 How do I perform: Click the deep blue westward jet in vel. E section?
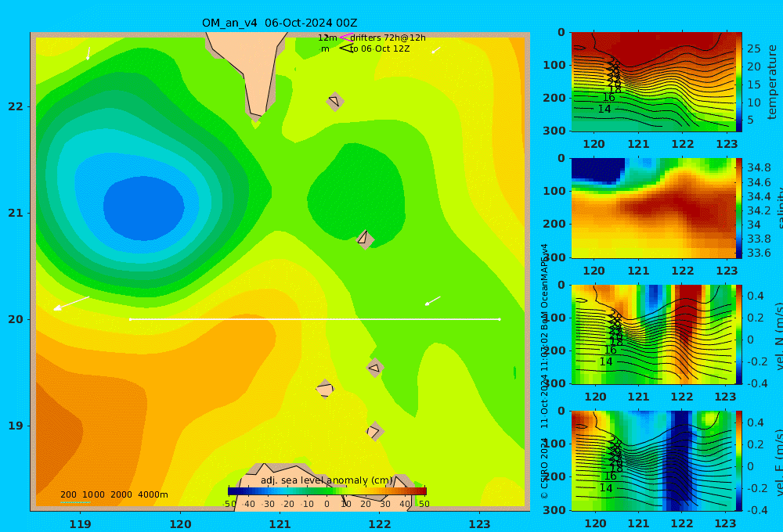pyautogui.click(x=680, y=459)
